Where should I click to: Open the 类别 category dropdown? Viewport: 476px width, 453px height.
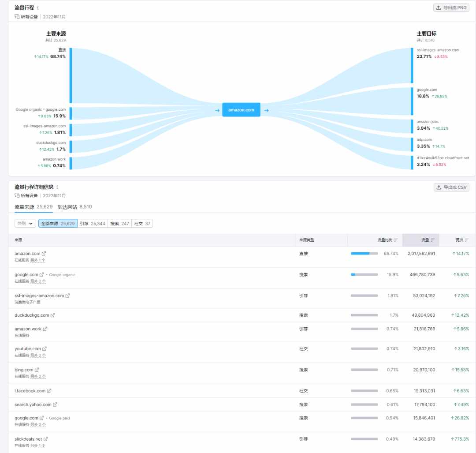click(x=25, y=223)
